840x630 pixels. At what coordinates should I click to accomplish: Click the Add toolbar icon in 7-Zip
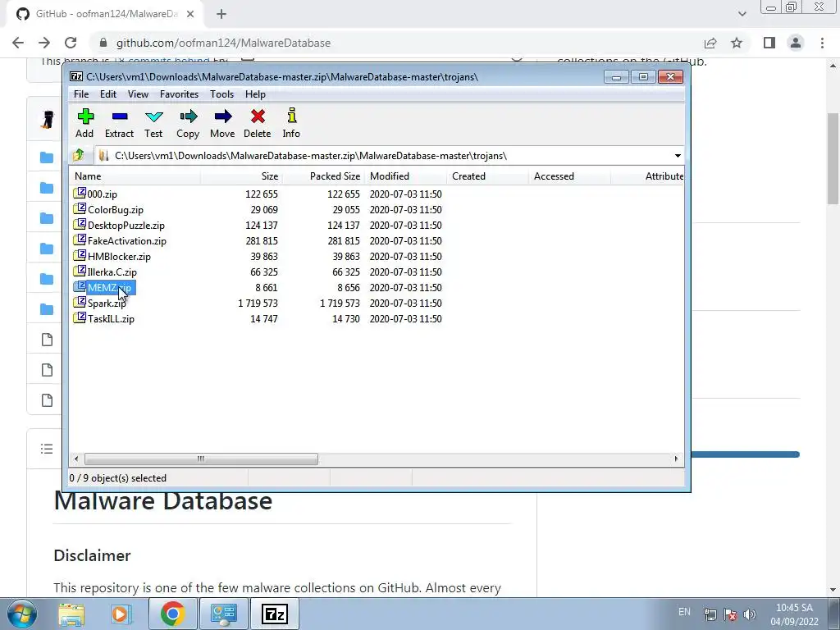(84, 124)
